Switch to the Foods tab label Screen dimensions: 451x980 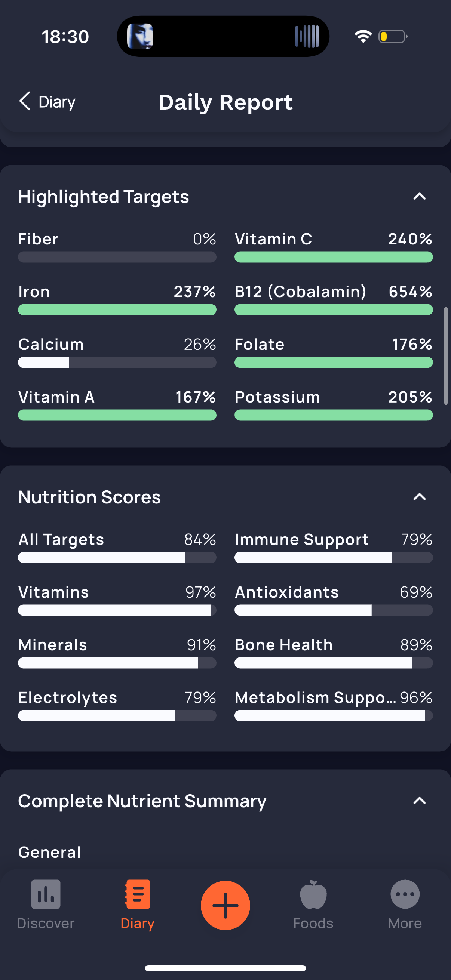pyautogui.click(x=313, y=923)
